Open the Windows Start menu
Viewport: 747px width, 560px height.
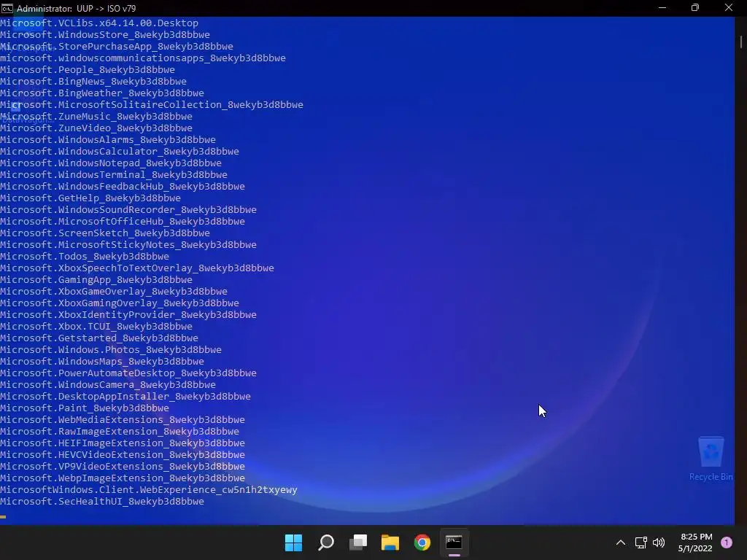click(293, 542)
